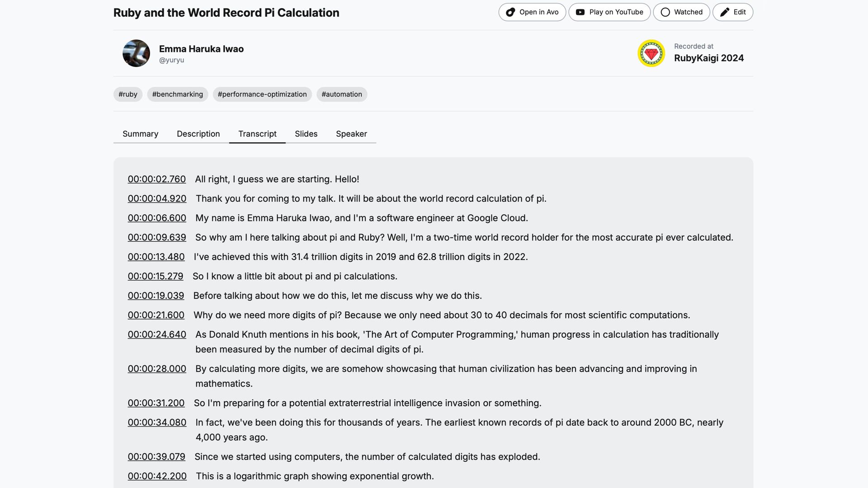Click the avocado icon in Open in Avo
868x488 pixels.
pos(510,12)
